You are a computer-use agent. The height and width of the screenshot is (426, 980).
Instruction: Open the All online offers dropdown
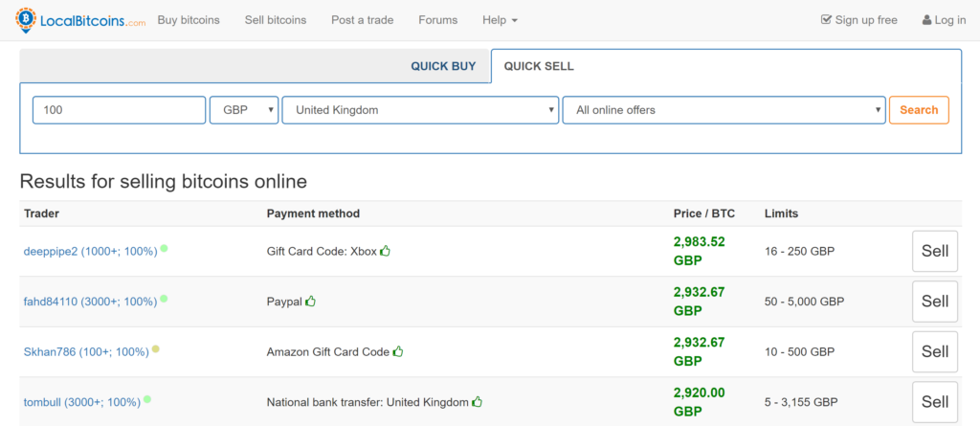click(x=724, y=110)
